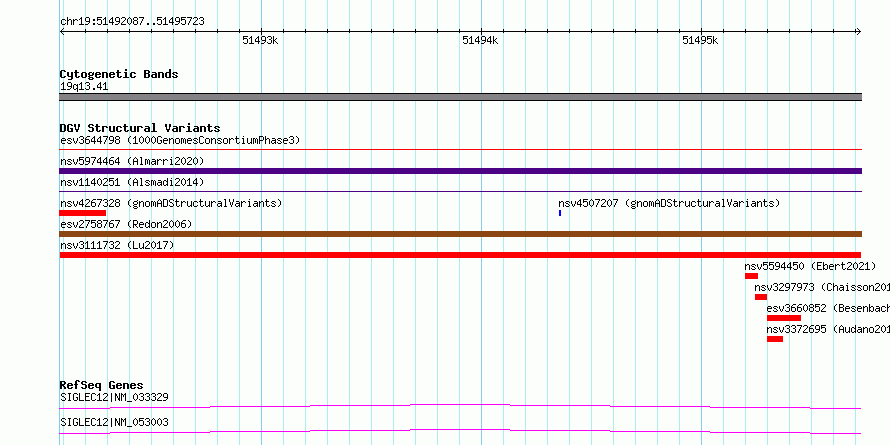This screenshot has width=890, height=445.
Task: Click the nsv3297973 red variant block
Action: (761, 297)
